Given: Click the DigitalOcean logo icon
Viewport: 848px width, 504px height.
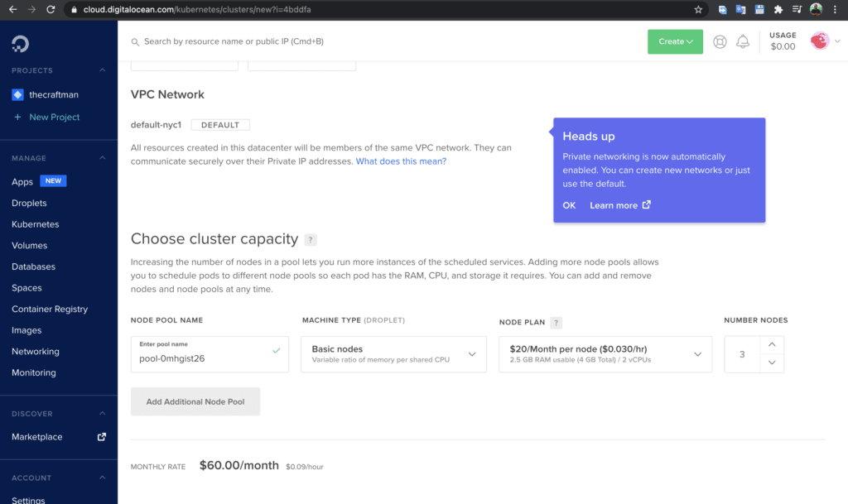Looking at the screenshot, I should [20, 44].
